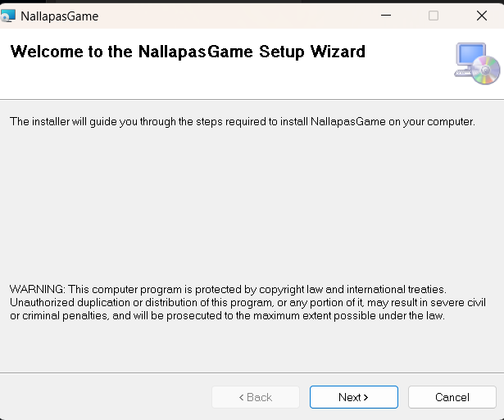The image size is (504, 420).
Task: Click the word WARNING in the copyright notice
Action: coord(36,289)
